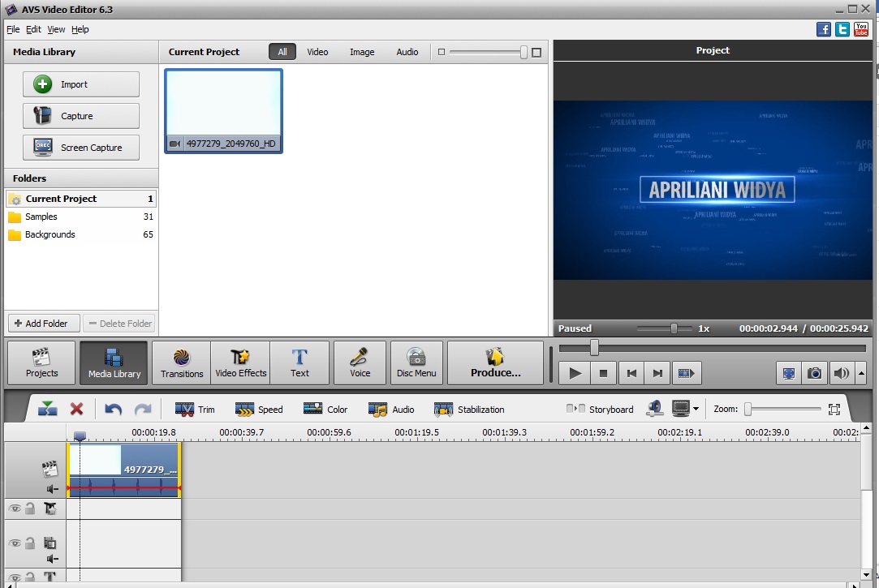Expand the volume dropdown arrow in preview
The height and width of the screenshot is (588, 879).
coord(860,374)
